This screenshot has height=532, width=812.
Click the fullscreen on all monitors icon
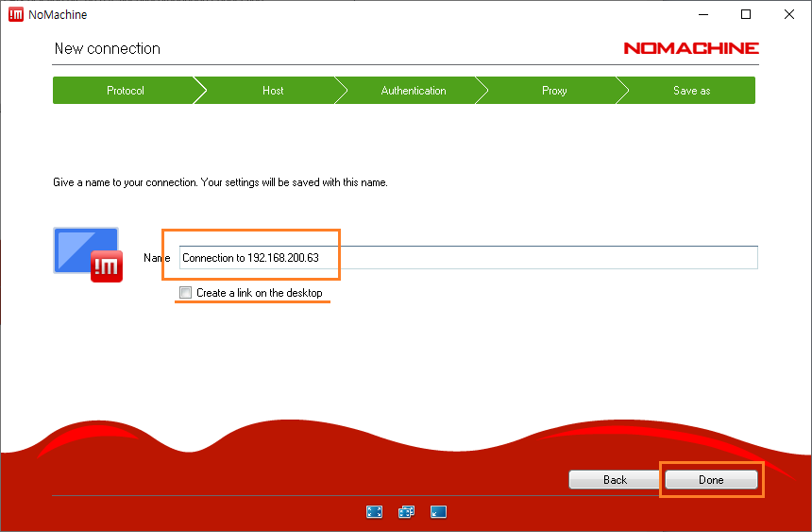point(407,512)
